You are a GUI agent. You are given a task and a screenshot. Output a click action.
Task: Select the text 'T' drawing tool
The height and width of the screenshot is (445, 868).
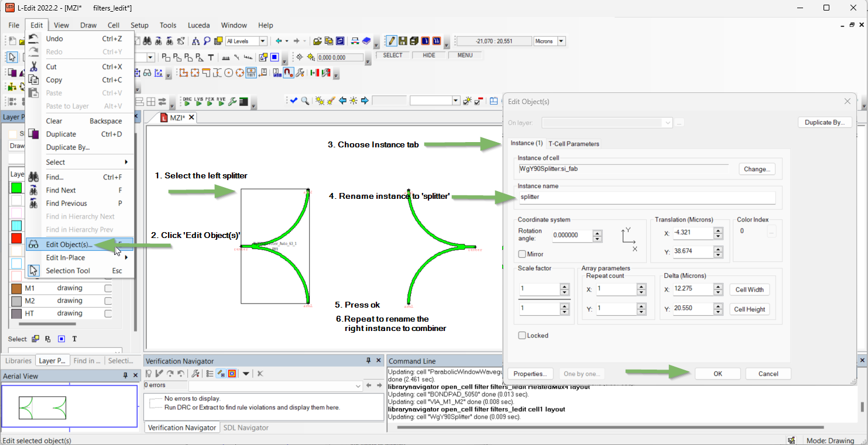pos(210,57)
